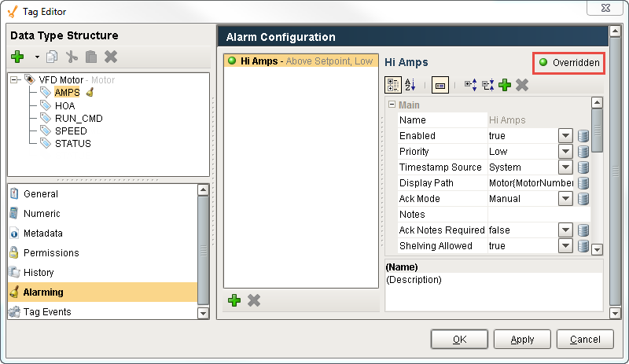This screenshot has height=364, width=629.
Task: Toggle show description area button
Action: (440, 85)
